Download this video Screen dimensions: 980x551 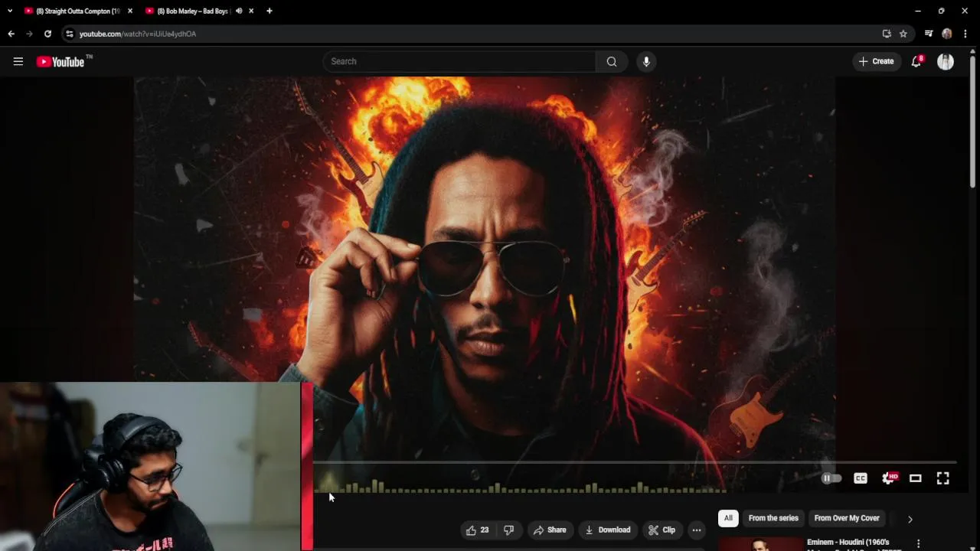(x=608, y=530)
